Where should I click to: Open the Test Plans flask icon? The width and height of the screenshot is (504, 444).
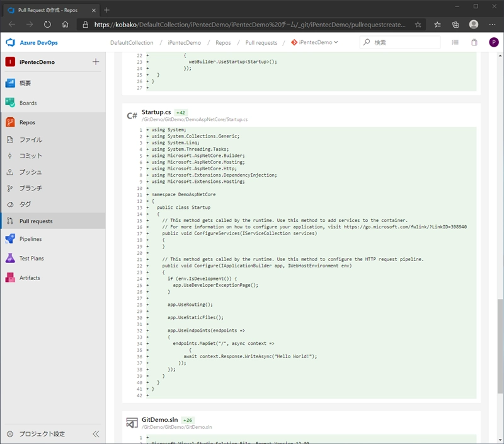[10, 258]
